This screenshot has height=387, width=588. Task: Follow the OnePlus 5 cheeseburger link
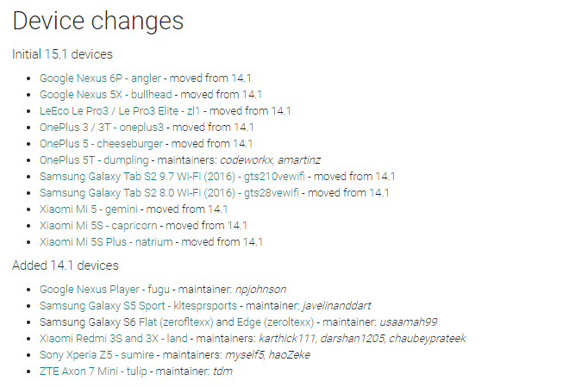tap(101, 144)
